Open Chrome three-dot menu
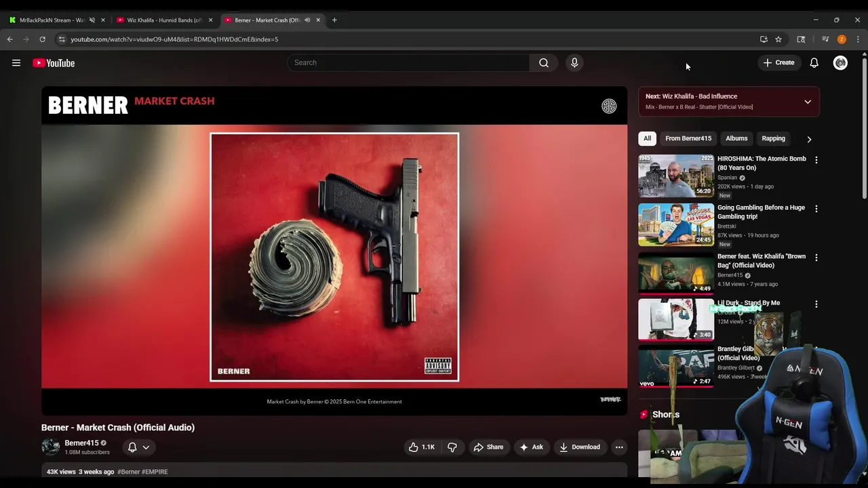Viewport: 868px width, 488px height. click(858, 39)
